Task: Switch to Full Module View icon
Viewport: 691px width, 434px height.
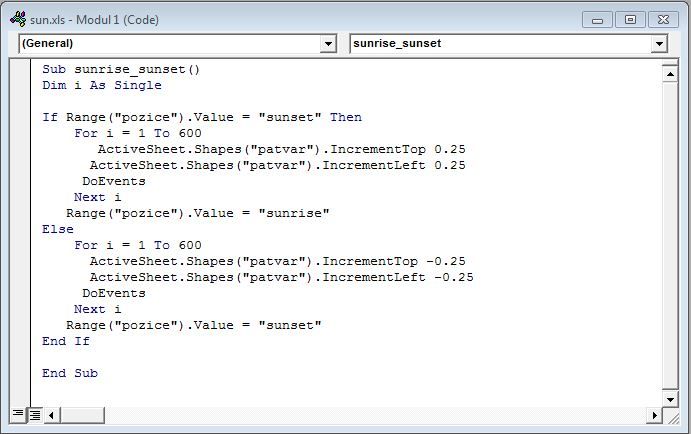Action: coord(35,415)
